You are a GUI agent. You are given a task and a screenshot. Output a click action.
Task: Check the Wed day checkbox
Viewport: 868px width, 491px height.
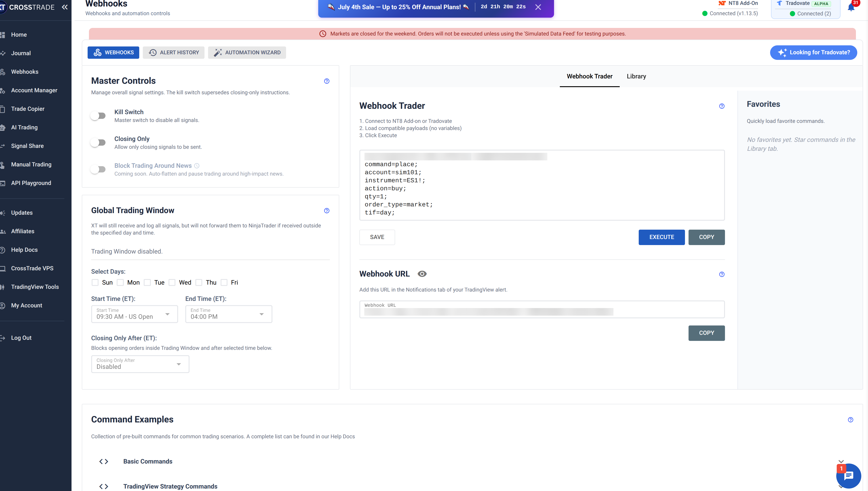coord(172,282)
